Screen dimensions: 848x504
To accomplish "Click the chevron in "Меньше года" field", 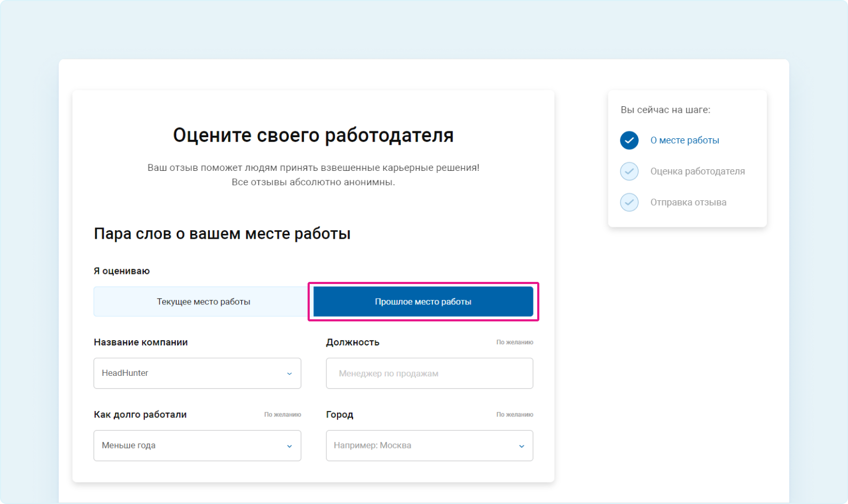I will pyautogui.click(x=289, y=446).
